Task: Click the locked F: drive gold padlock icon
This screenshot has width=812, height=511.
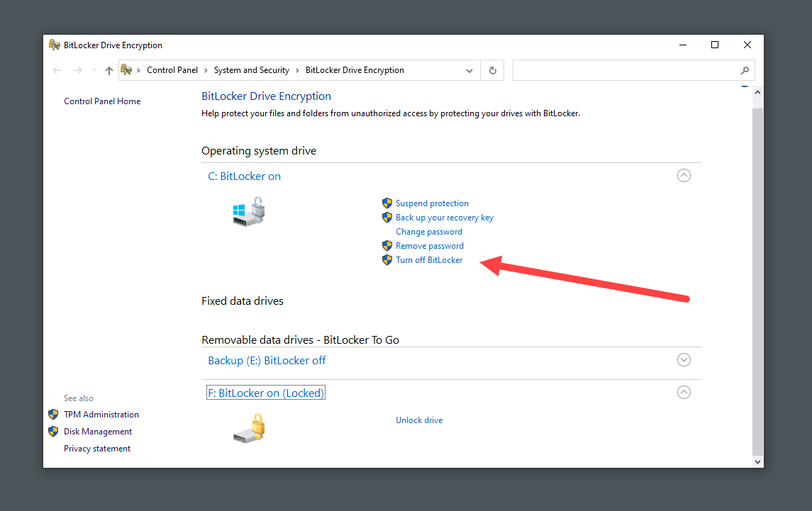Action: (249, 428)
